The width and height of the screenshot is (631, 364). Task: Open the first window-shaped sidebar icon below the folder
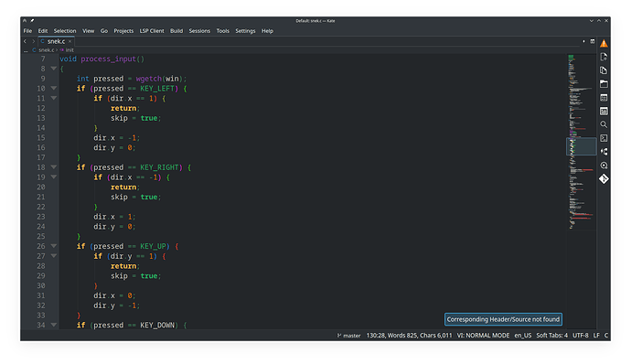coord(604,98)
